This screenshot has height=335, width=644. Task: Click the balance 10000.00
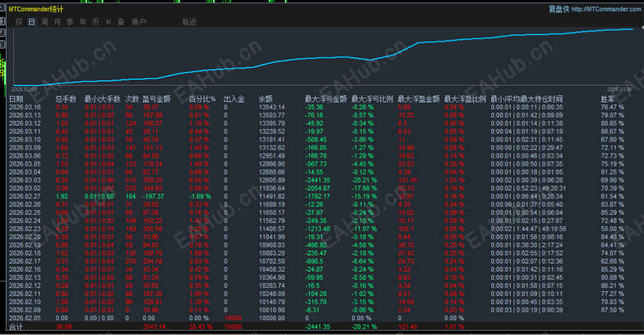point(271,318)
